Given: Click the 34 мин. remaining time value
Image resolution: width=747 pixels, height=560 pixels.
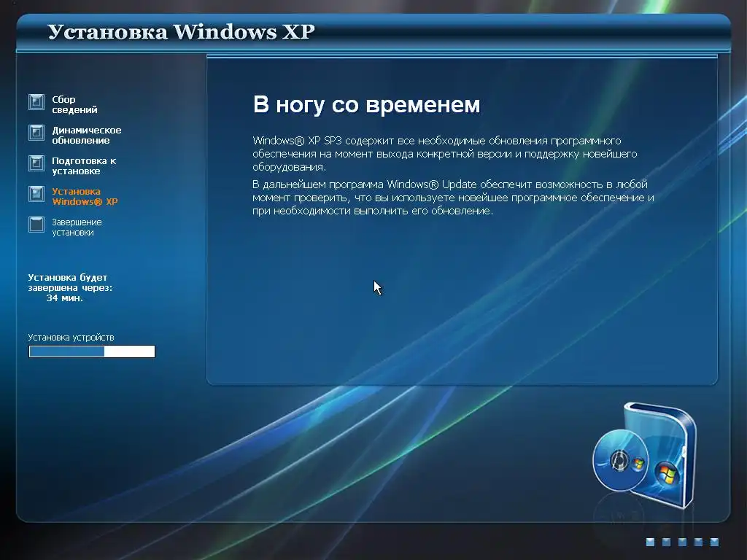Looking at the screenshot, I should (x=65, y=298).
